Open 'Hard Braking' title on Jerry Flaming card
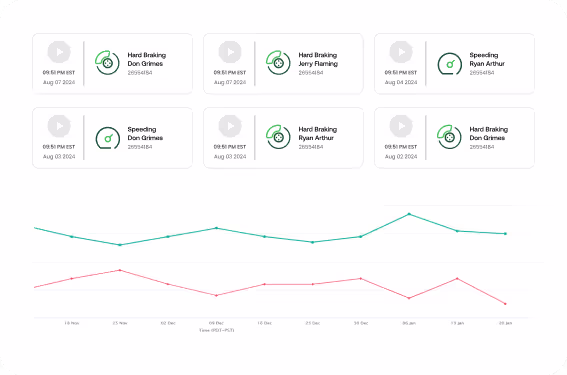567x375 pixels. [x=317, y=55]
